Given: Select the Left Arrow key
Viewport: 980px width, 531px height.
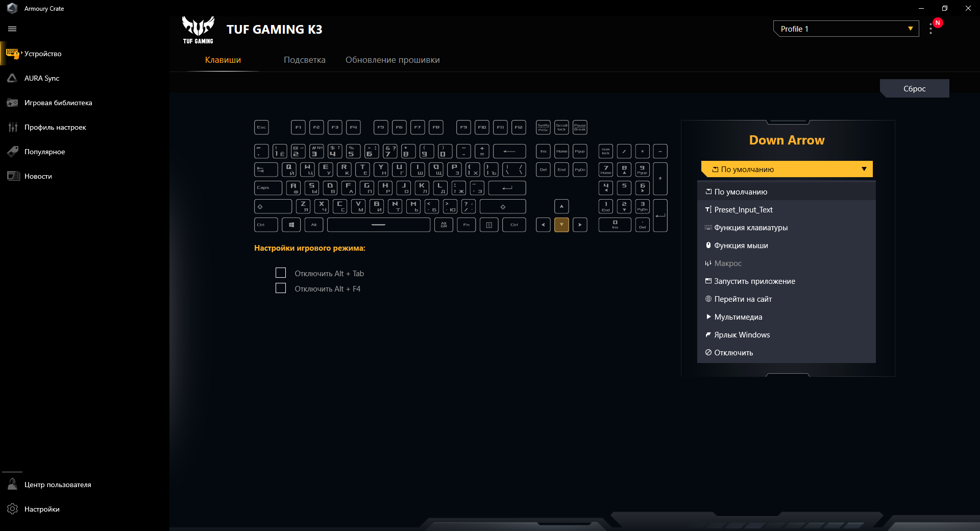Looking at the screenshot, I should point(543,225).
